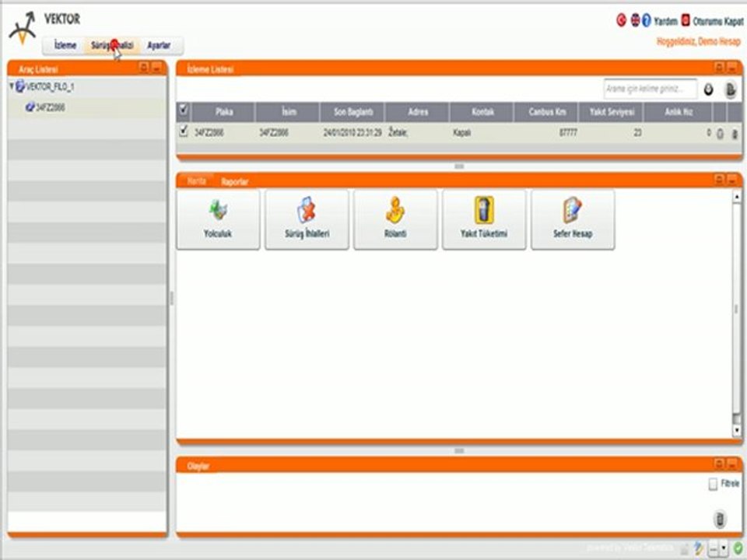747x560 pixels.
Task: Enable the Filtrele checkbox
Action: click(713, 485)
